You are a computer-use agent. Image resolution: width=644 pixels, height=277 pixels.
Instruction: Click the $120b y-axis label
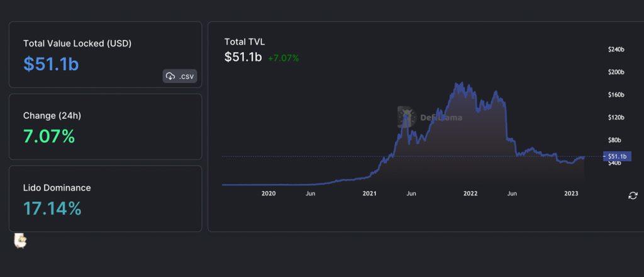coord(616,117)
